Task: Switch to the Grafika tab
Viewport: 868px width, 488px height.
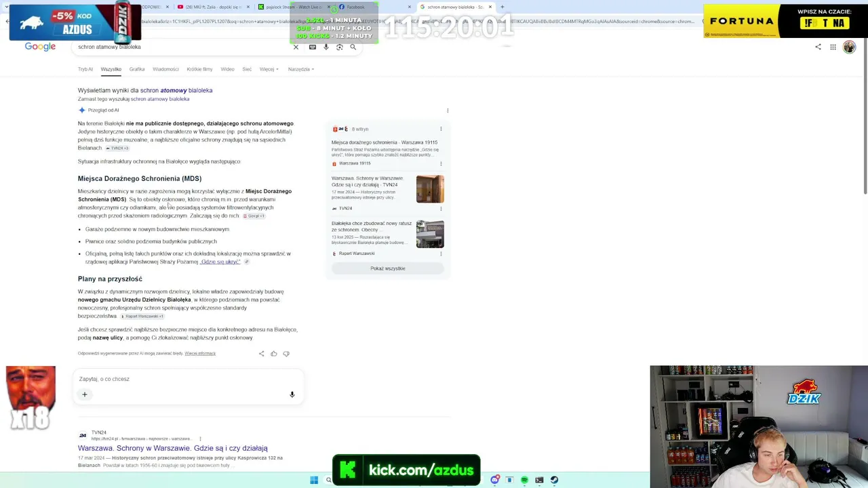Action: pyautogui.click(x=137, y=69)
